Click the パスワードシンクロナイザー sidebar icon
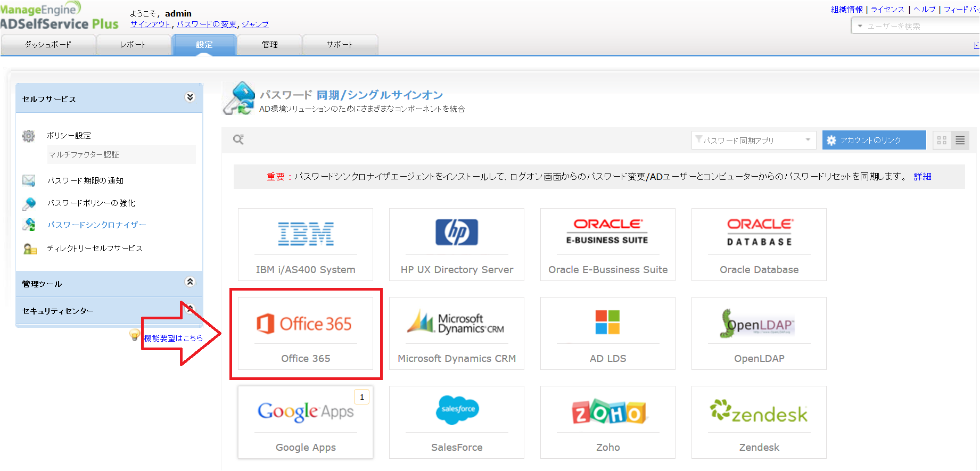This screenshot has width=980, height=471. [x=29, y=225]
